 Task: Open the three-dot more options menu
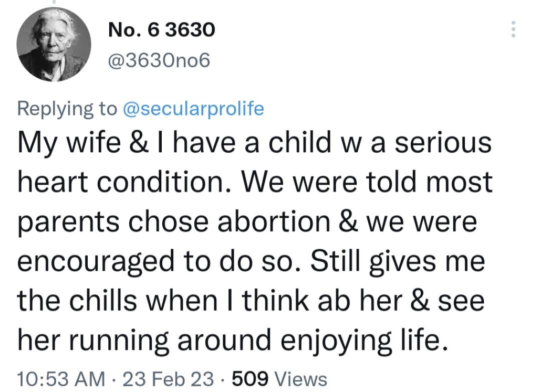(513, 29)
